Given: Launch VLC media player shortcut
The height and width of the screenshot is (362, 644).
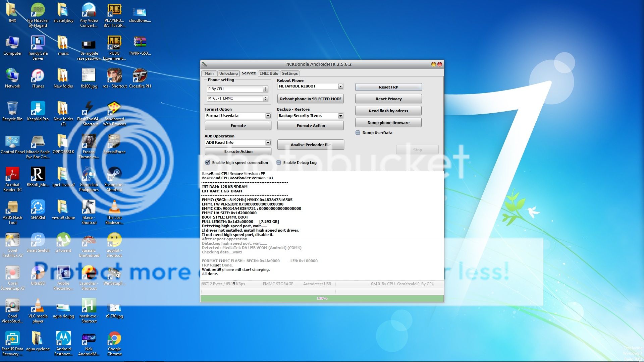Looking at the screenshot, I should (x=38, y=306).
